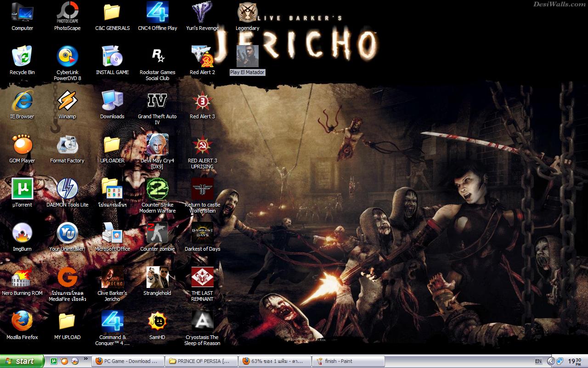Open the Windows start menu

[x=22, y=361]
